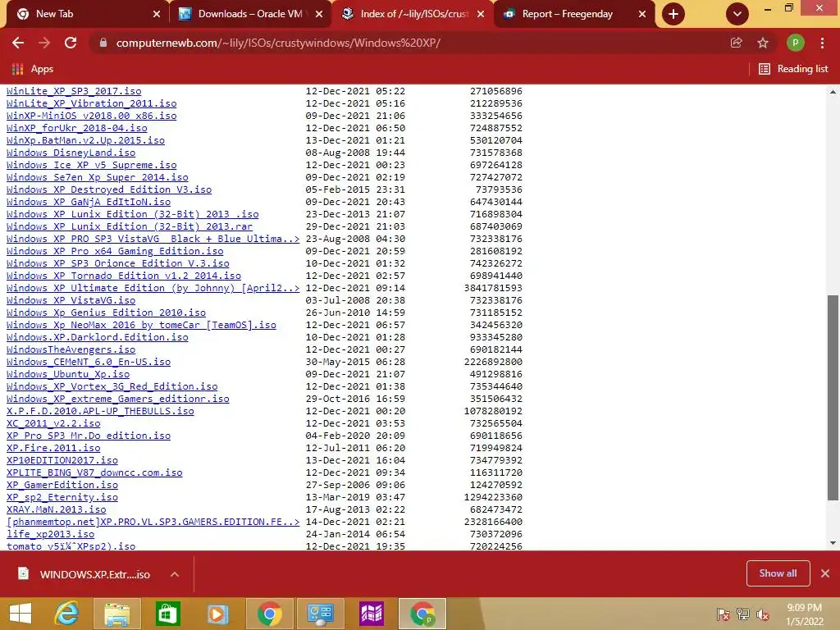Switch to the New Tab tab

click(85, 14)
